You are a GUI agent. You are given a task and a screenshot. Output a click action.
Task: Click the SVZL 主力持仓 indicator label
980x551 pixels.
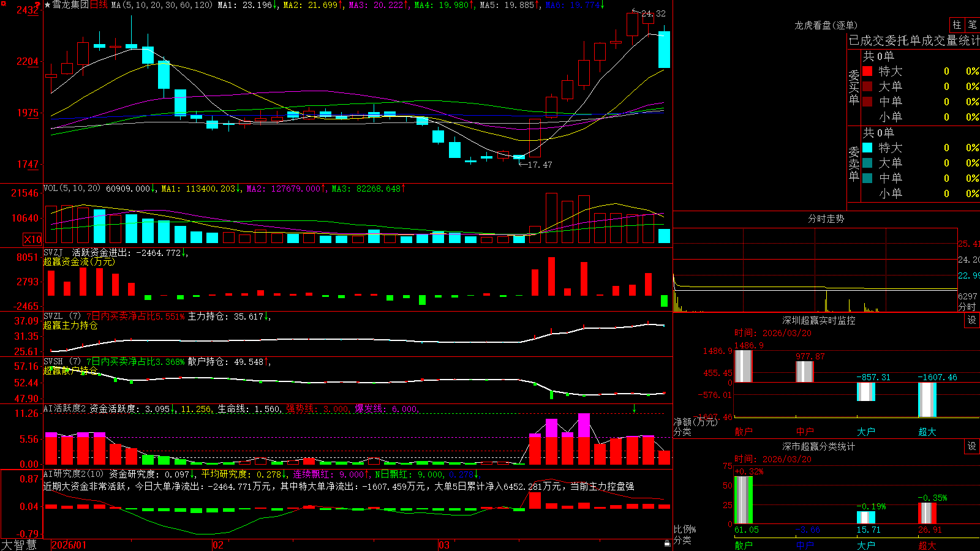pyautogui.click(x=156, y=317)
